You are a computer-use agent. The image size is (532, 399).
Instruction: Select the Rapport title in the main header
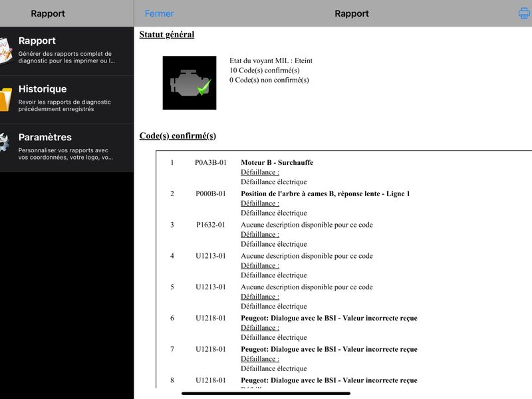coord(352,13)
